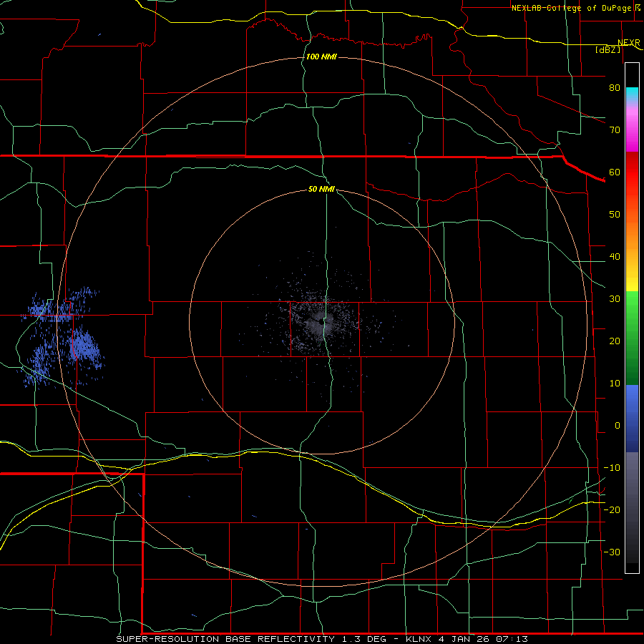The height and width of the screenshot is (644, 644).
Task: Click the 80 value on the dBZ scale
Action: pyautogui.click(x=615, y=87)
